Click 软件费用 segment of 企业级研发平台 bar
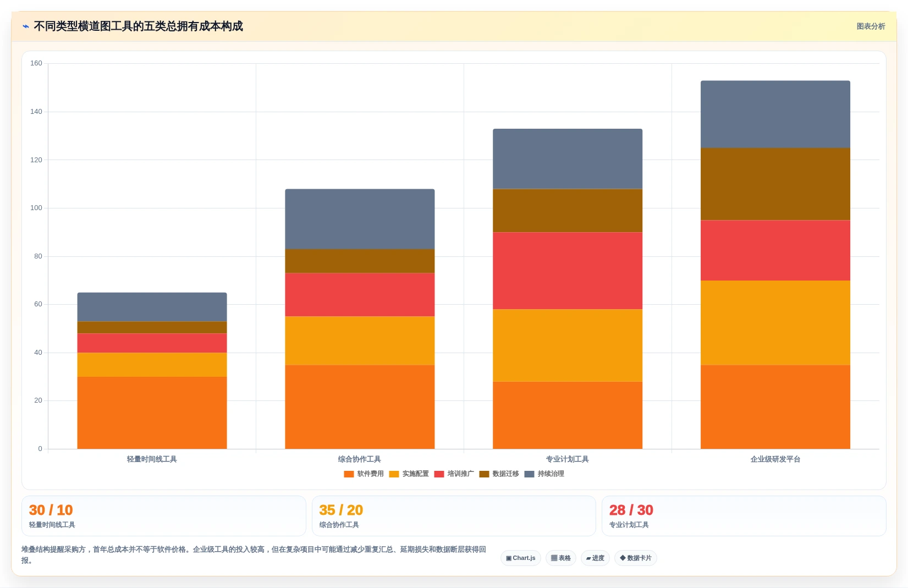The image size is (908, 588). (775, 407)
